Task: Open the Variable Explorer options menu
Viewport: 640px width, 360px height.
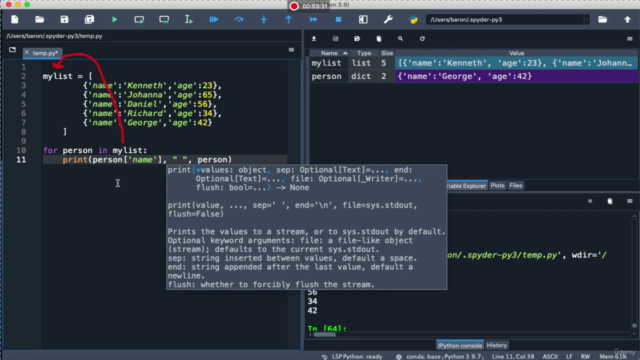Action: [x=630, y=39]
